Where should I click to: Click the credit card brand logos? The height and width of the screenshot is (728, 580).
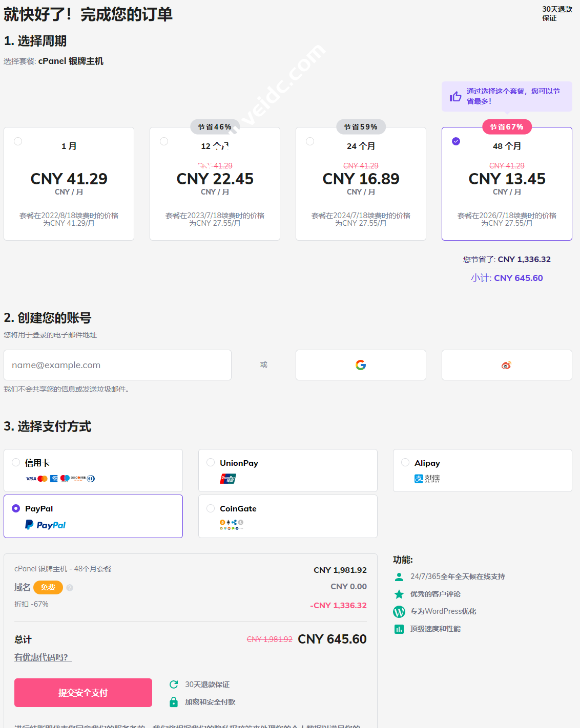pos(60,479)
